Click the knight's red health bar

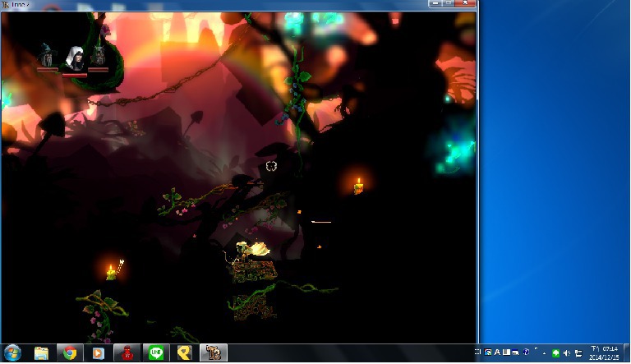(99, 70)
